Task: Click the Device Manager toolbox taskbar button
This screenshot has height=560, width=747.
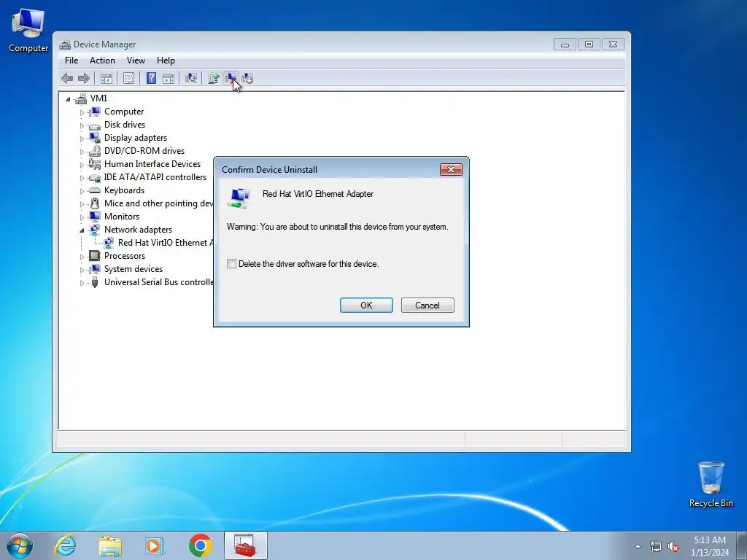Action: 245,545
